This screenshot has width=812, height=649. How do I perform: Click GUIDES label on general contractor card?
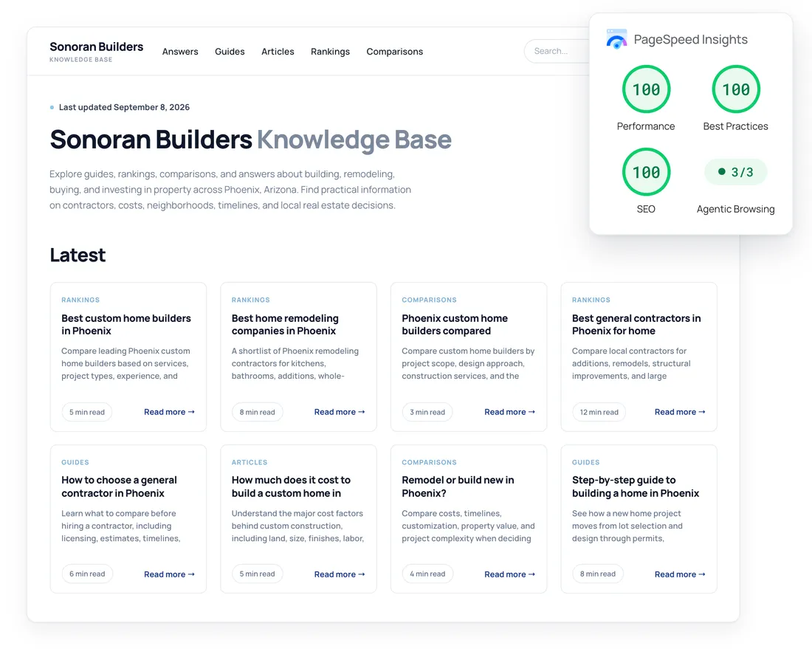75,462
